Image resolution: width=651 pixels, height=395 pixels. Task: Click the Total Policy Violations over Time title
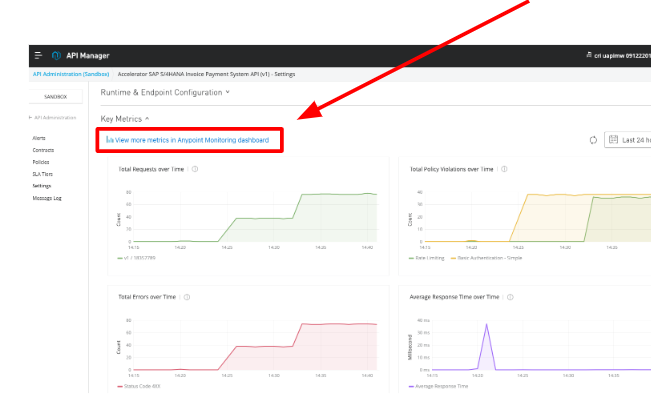(x=451, y=169)
